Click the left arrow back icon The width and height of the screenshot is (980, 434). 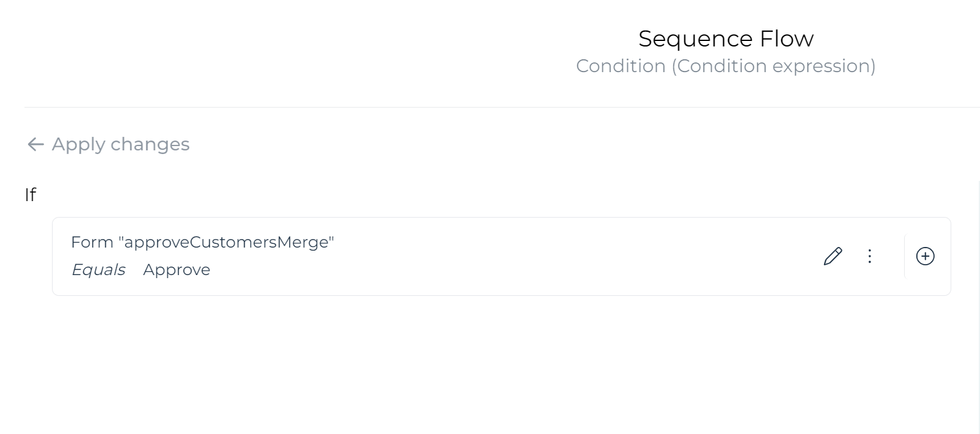[x=35, y=144]
